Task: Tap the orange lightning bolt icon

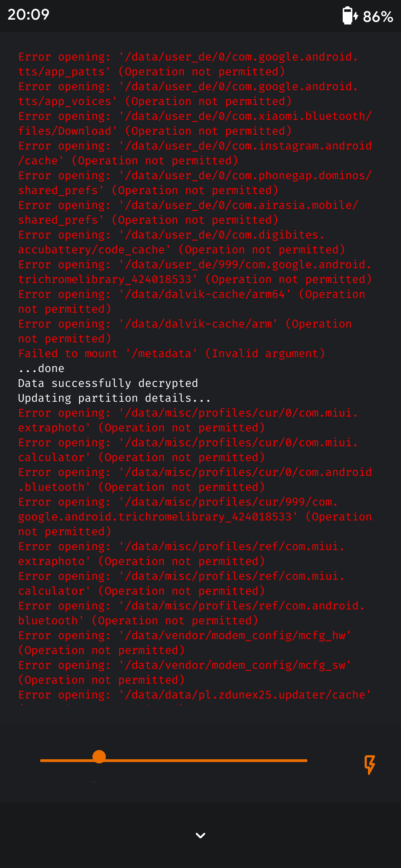Action: (x=369, y=765)
